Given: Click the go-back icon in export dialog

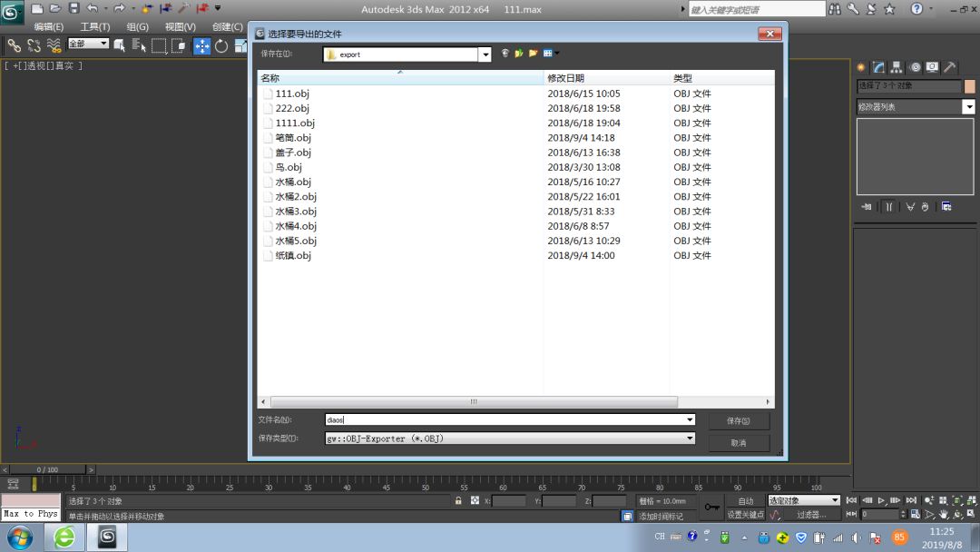Looking at the screenshot, I should 505,54.
